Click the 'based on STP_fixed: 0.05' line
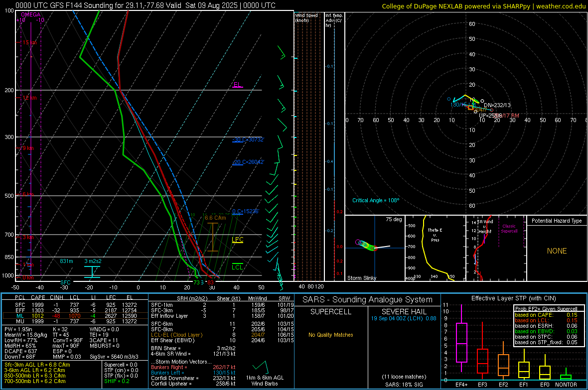This screenshot has width=588, height=390. pyautogui.click(x=546, y=342)
